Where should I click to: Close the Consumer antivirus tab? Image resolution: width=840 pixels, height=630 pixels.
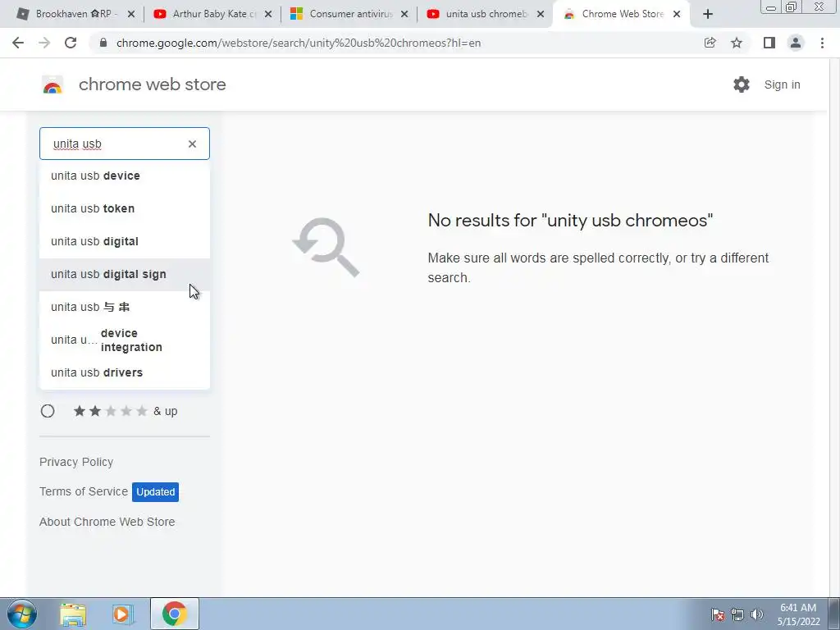(x=404, y=14)
